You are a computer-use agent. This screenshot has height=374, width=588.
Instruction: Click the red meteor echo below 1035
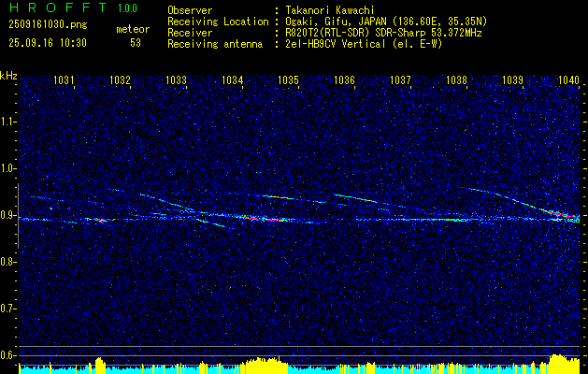coord(263,219)
